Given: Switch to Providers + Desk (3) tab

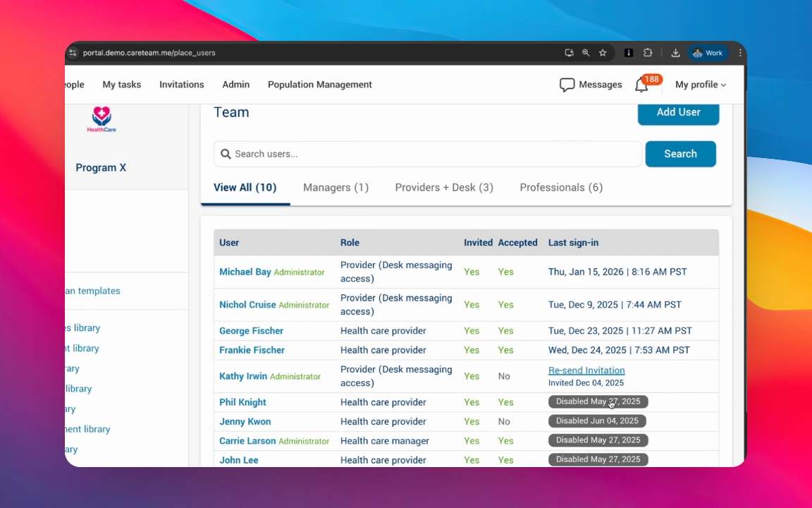Looking at the screenshot, I should [444, 188].
